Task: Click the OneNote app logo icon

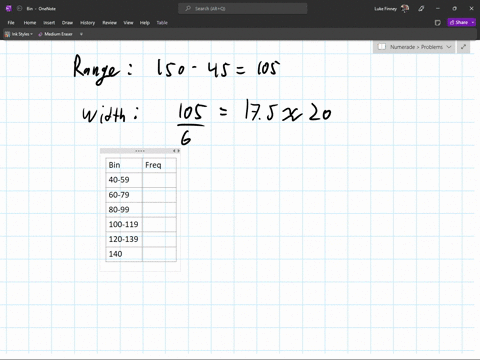Action: pos(9,8)
